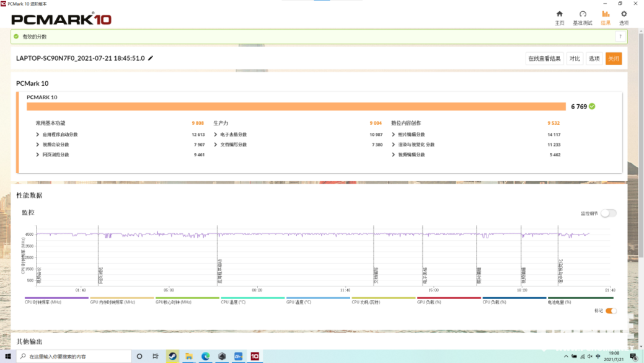Click the taskbar search box
The width and height of the screenshot is (644, 363).
(x=74, y=356)
